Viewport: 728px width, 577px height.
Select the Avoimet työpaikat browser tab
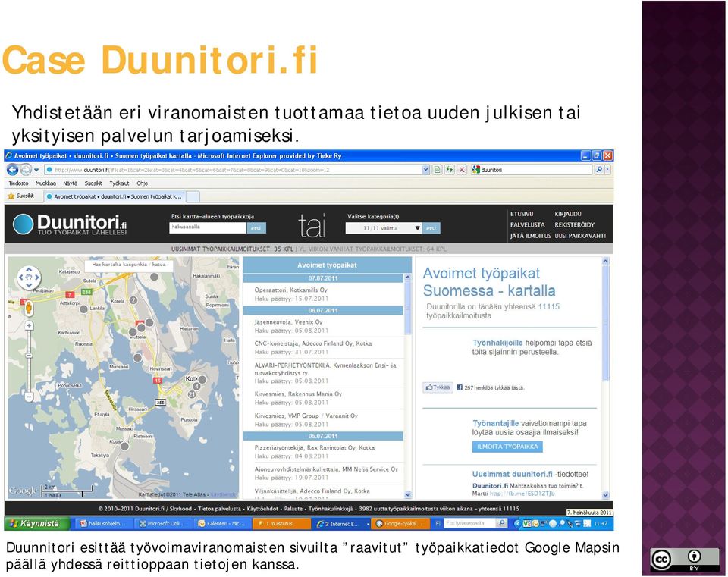click(x=115, y=196)
